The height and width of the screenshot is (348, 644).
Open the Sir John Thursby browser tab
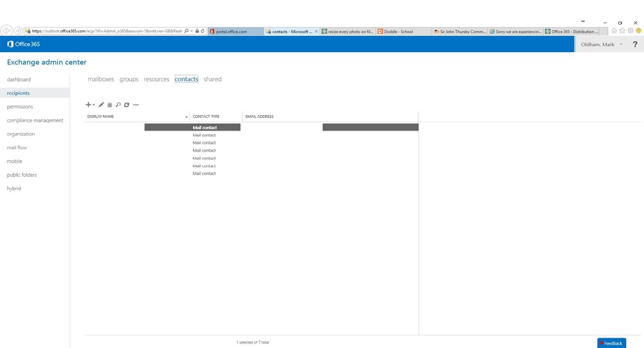[x=460, y=32]
